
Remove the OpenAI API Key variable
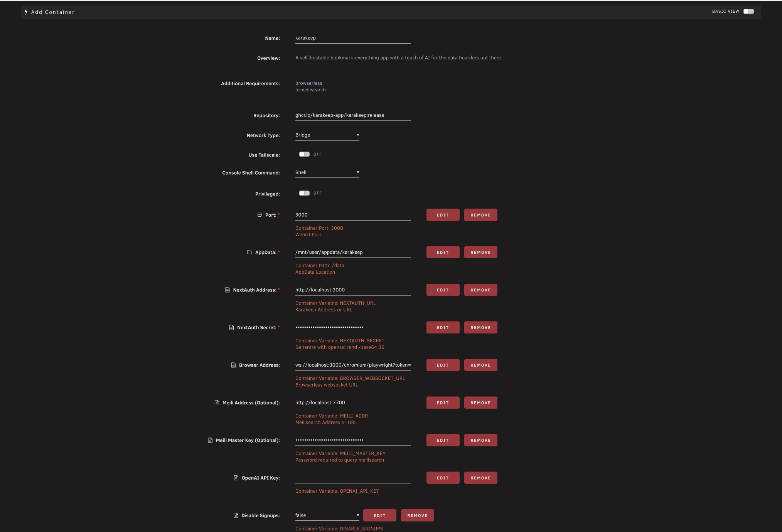tap(480, 478)
